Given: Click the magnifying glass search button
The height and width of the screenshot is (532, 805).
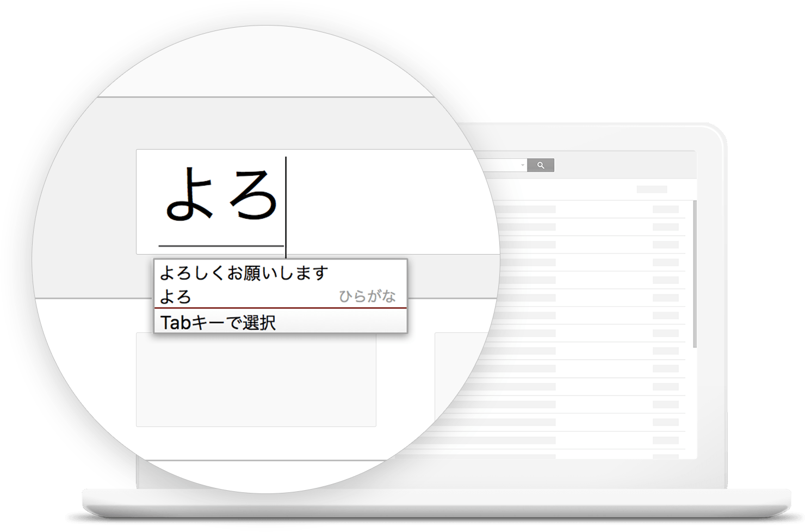Looking at the screenshot, I should [540, 165].
